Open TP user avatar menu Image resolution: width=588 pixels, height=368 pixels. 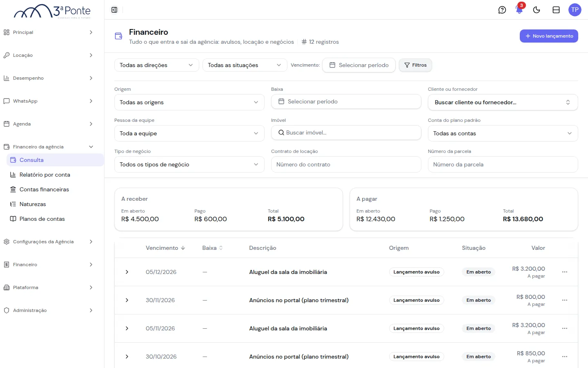pyautogui.click(x=575, y=10)
